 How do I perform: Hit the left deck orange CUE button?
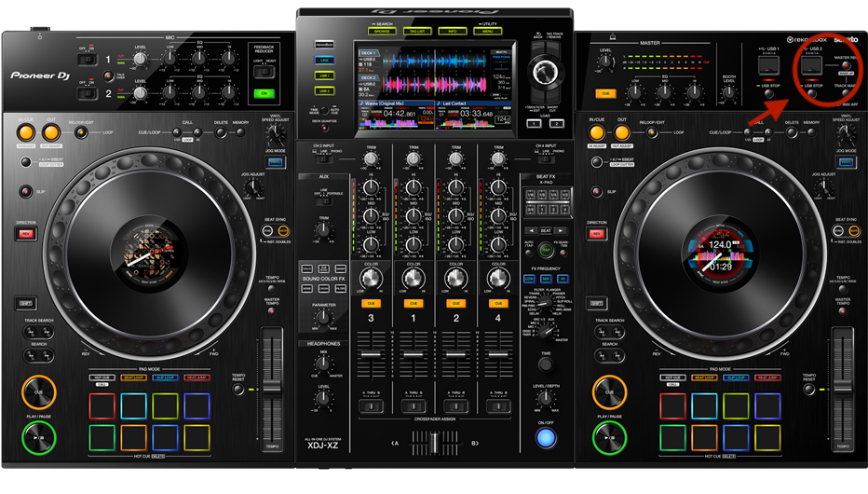[38, 392]
